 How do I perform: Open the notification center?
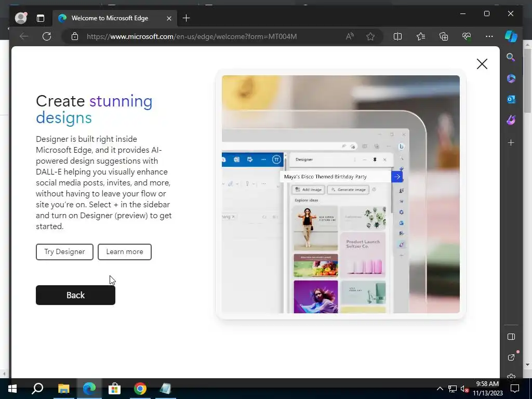tap(515, 389)
